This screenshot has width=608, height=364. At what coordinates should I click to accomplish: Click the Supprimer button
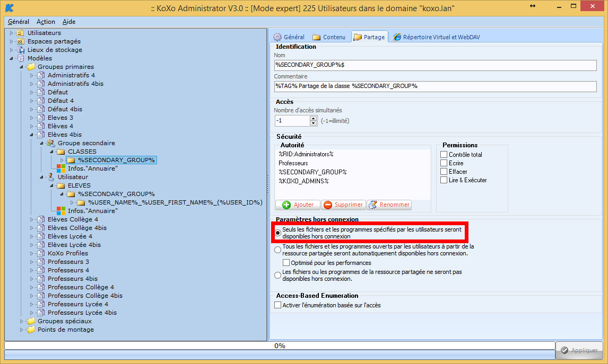tap(343, 205)
